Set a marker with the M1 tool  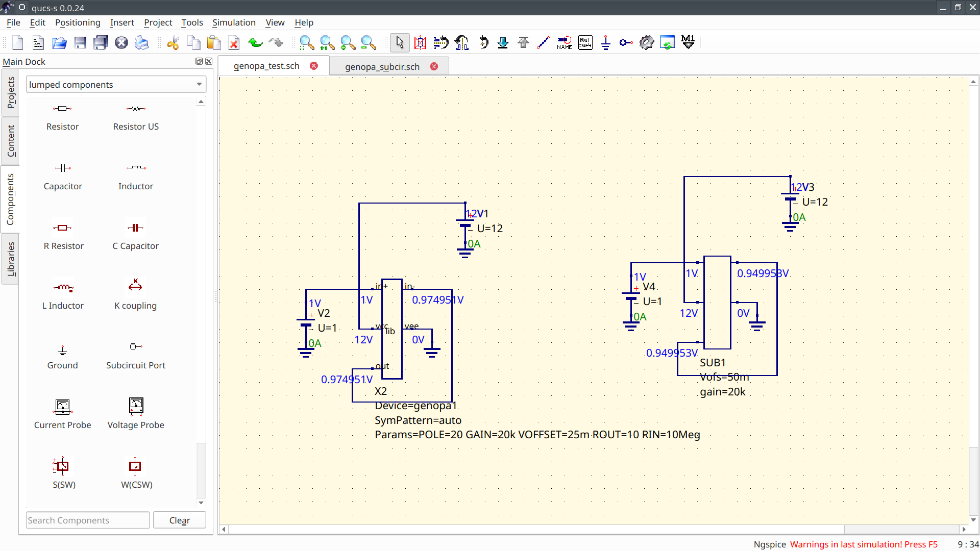(688, 42)
